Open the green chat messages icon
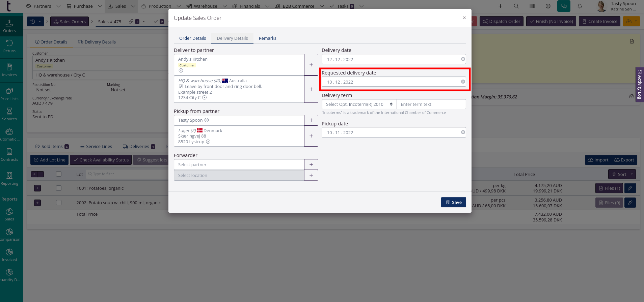This screenshot has height=302, width=644. 564,6
